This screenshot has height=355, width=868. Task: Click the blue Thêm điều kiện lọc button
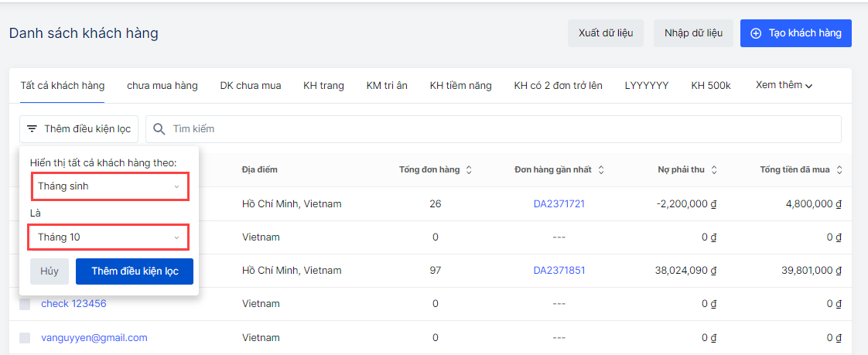coord(135,271)
